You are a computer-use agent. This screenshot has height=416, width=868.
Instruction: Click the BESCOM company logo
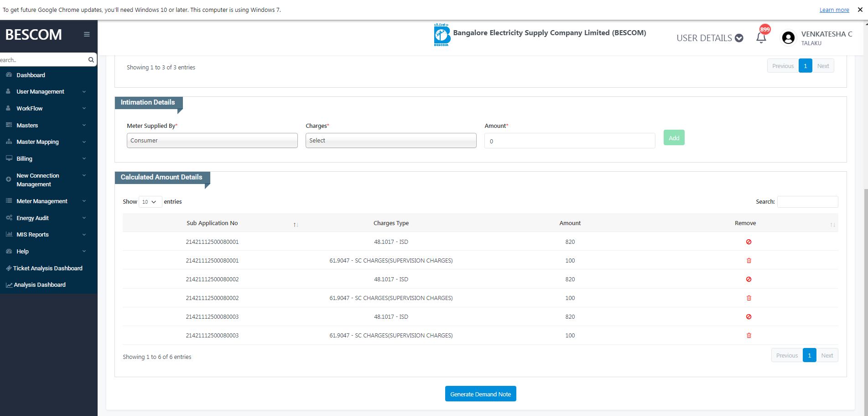pyautogui.click(x=441, y=35)
